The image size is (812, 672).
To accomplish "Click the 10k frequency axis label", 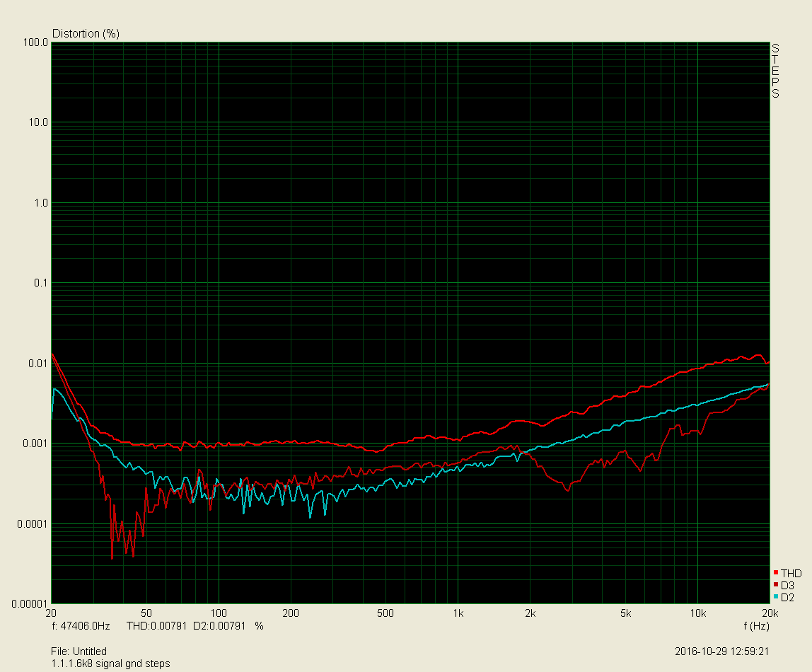I will [x=697, y=613].
